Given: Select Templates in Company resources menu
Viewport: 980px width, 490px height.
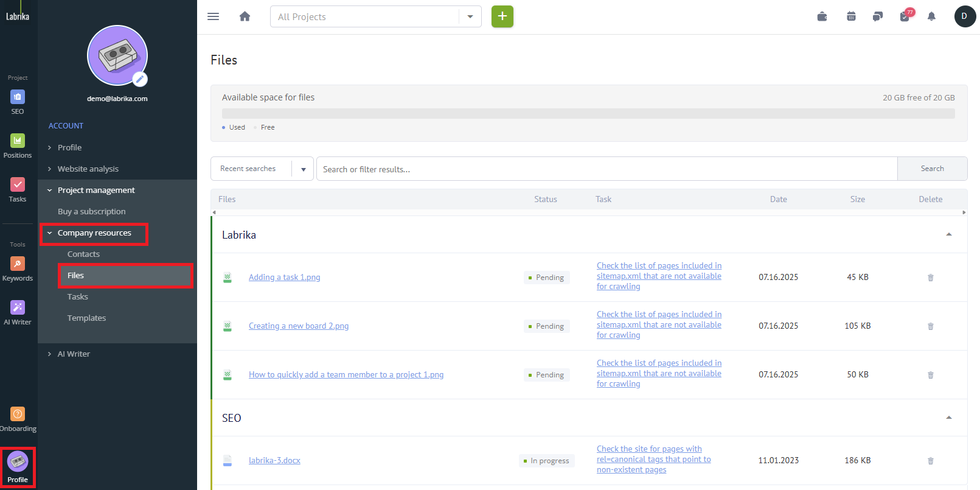Looking at the screenshot, I should (86, 318).
